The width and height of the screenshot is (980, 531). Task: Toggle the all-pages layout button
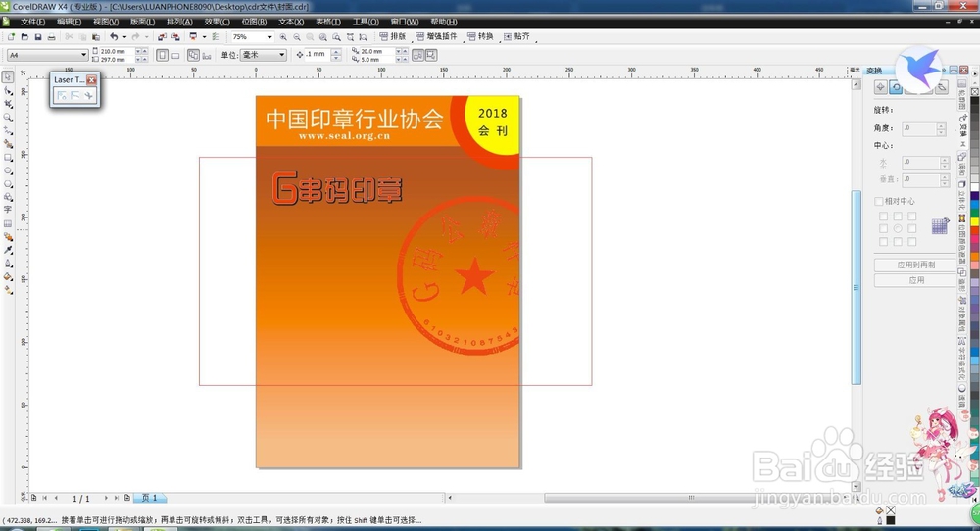(193, 55)
